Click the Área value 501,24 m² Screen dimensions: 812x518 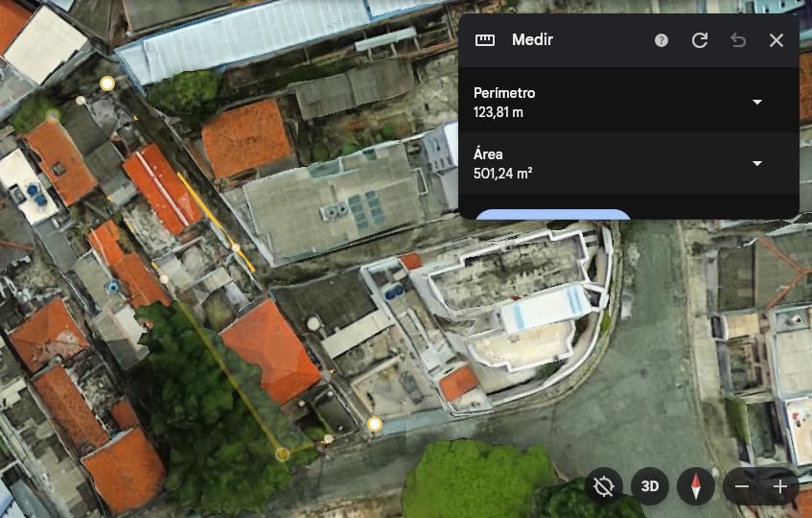pyautogui.click(x=503, y=173)
